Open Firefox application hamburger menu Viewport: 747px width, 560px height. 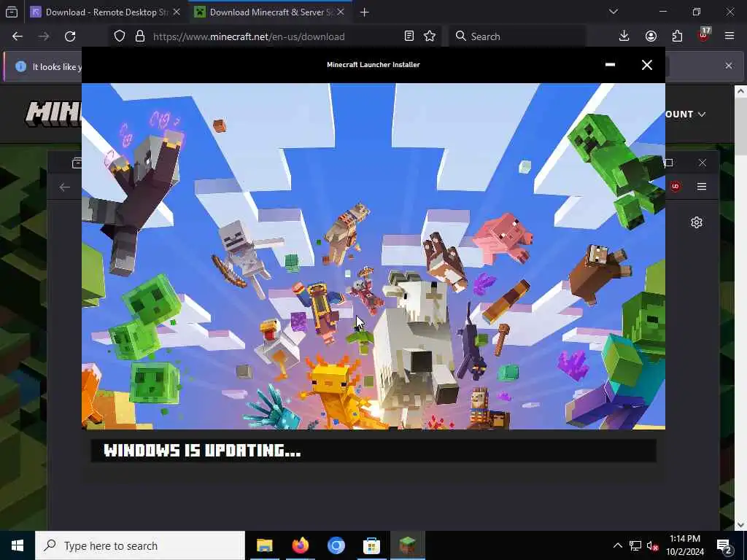click(729, 36)
